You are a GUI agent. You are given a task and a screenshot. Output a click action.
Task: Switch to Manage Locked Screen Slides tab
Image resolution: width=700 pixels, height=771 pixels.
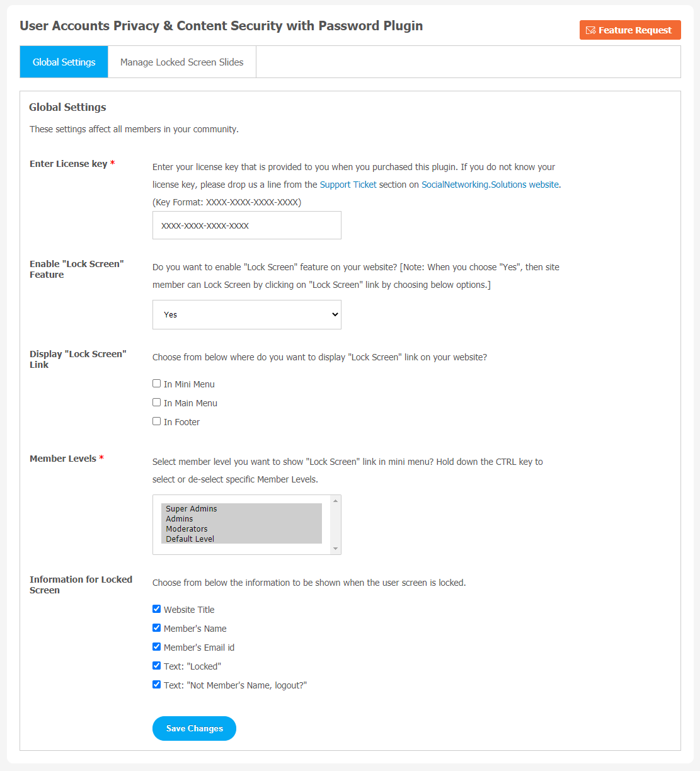(182, 62)
